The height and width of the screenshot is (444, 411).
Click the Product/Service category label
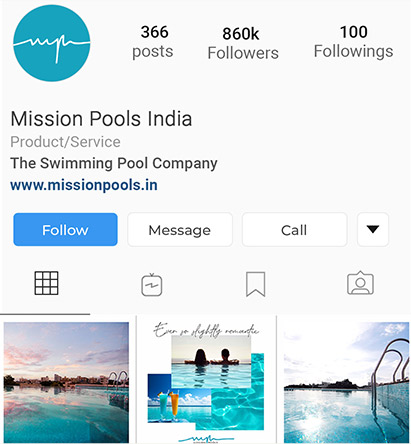pyautogui.click(x=65, y=142)
